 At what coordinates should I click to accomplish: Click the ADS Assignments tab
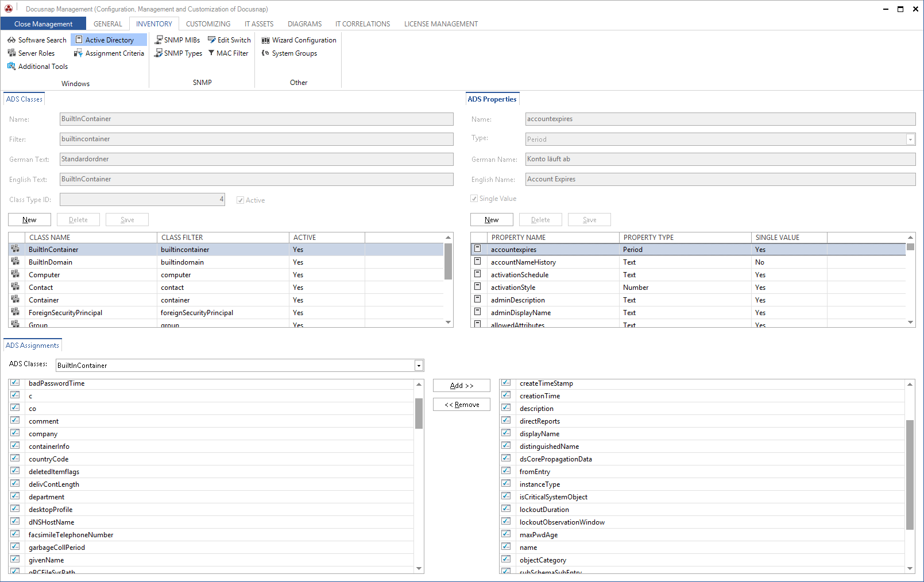click(x=32, y=346)
